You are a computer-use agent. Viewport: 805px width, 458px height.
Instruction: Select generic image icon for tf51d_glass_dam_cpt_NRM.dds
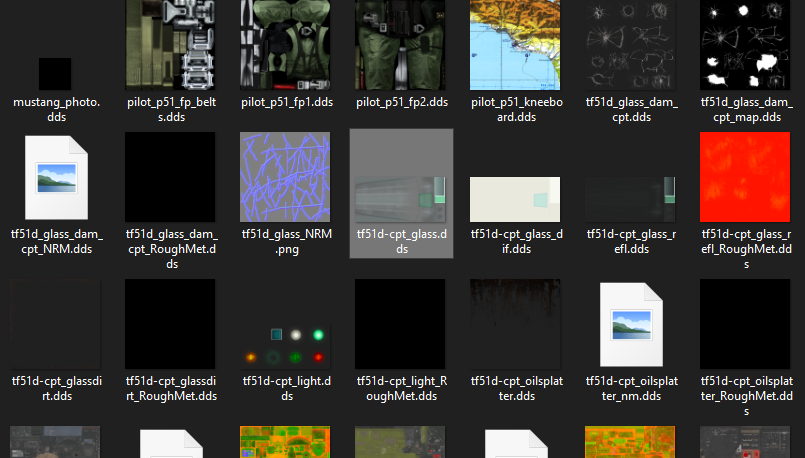[x=56, y=178]
